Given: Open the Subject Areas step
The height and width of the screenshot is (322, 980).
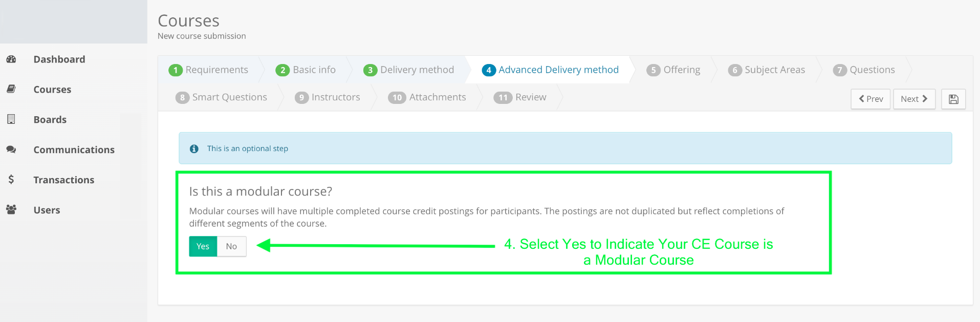Looking at the screenshot, I should pyautogui.click(x=767, y=70).
